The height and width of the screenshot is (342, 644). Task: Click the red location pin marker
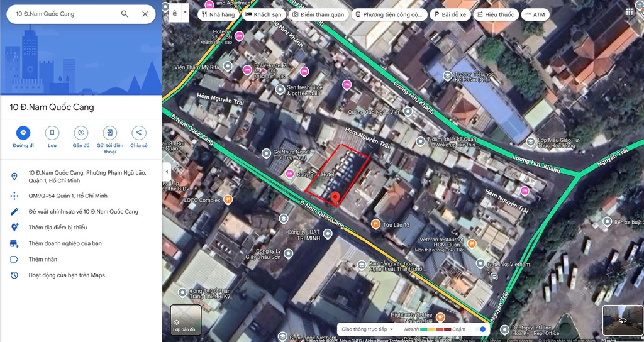(336, 198)
